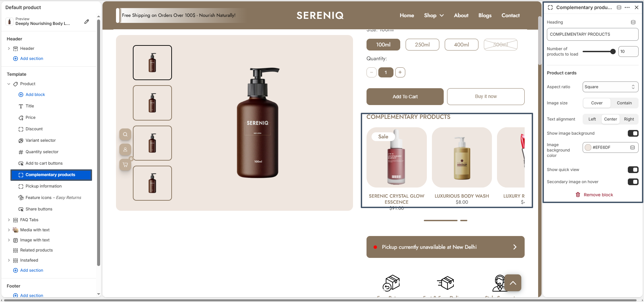This screenshot has height=302, width=644.
Task: Toggle Show image background switch
Action: 633,133
